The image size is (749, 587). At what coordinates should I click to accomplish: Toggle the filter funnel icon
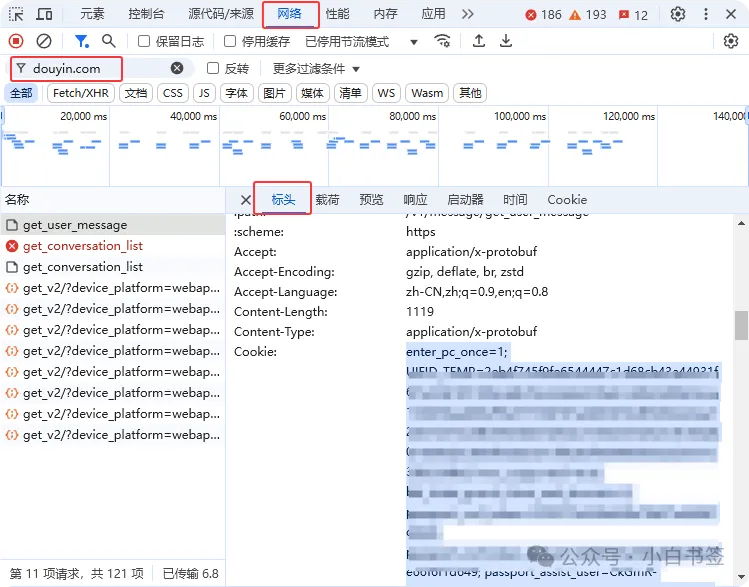click(82, 42)
